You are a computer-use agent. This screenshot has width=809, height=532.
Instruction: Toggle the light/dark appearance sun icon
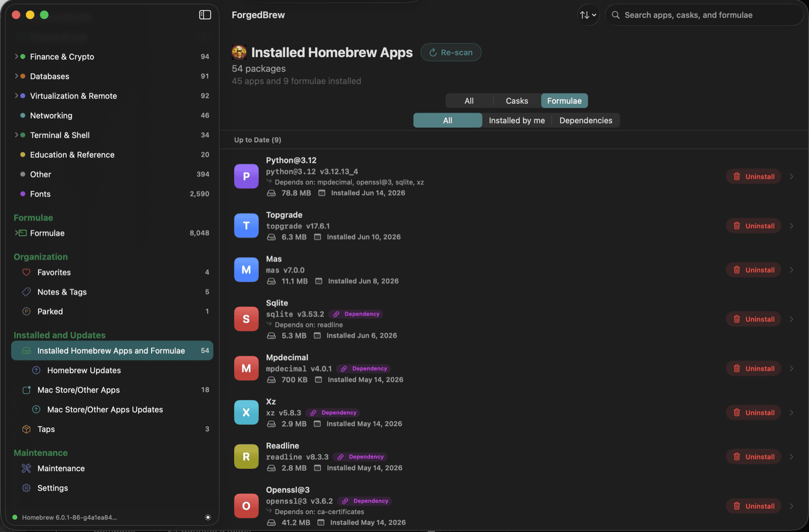[x=208, y=517]
